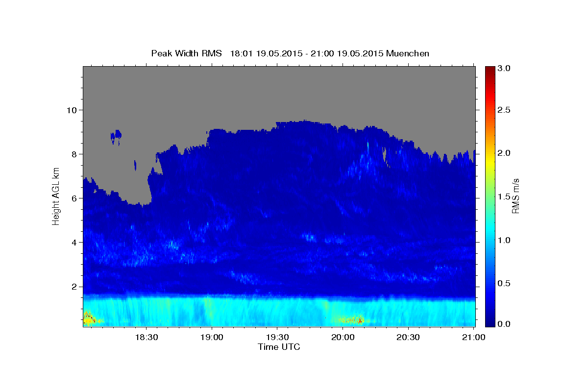Click the small isolated blue patch near 9 km
The image size is (588, 392).
[116, 136]
